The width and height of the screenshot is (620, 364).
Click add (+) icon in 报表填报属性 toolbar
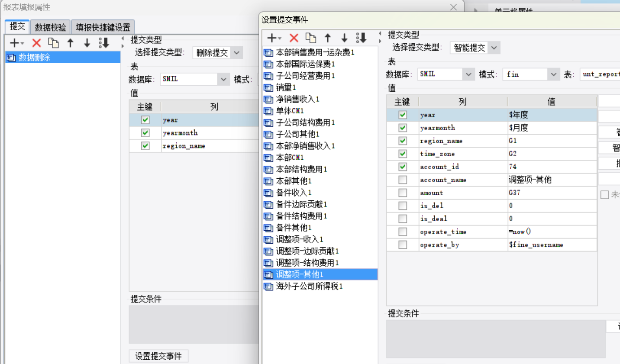[x=15, y=43]
